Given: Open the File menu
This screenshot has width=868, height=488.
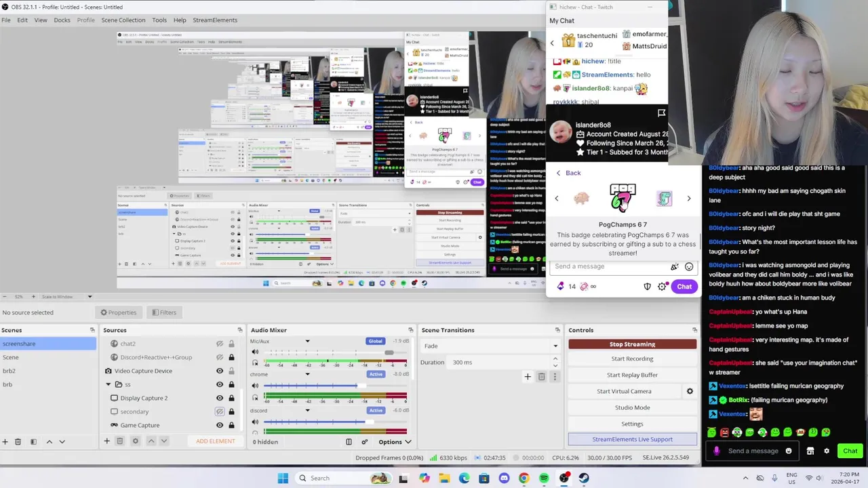Looking at the screenshot, I should click(6, 20).
